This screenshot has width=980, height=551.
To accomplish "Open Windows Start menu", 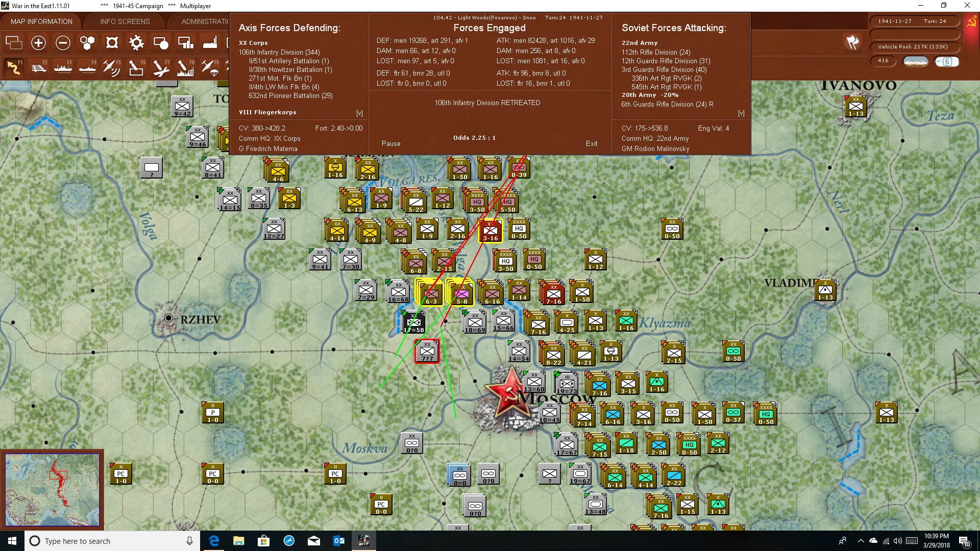I will click(x=12, y=541).
